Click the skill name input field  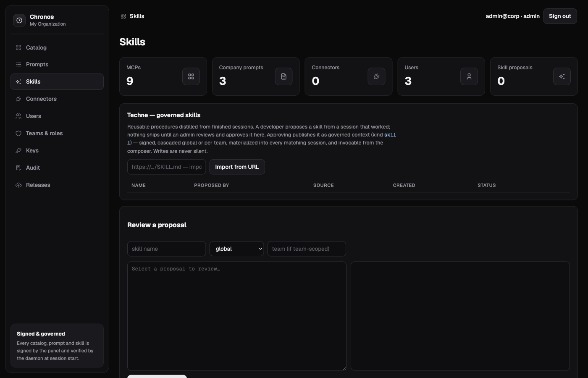click(167, 249)
